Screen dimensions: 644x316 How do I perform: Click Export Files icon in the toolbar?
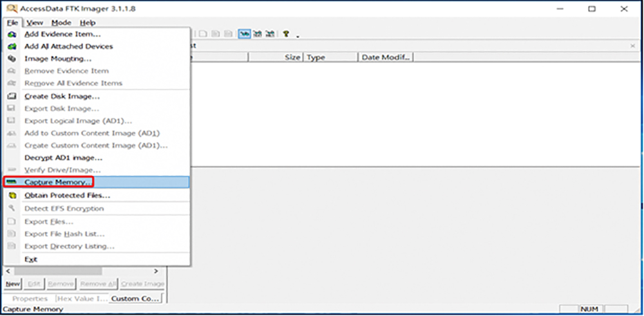pos(204,34)
